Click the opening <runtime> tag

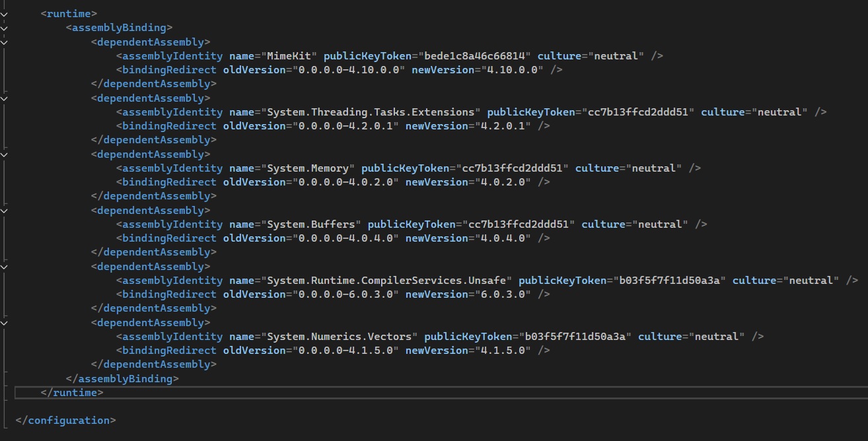69,13
